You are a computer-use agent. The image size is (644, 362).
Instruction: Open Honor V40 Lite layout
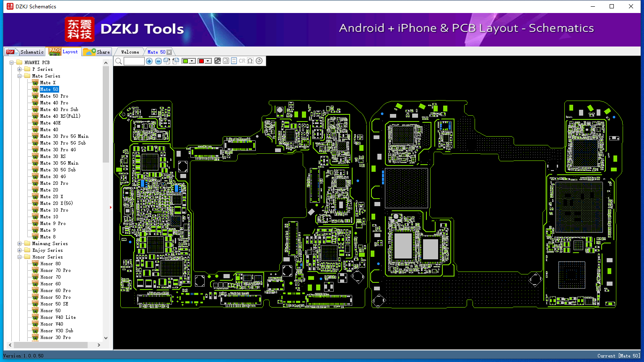(x=58, y=317)
